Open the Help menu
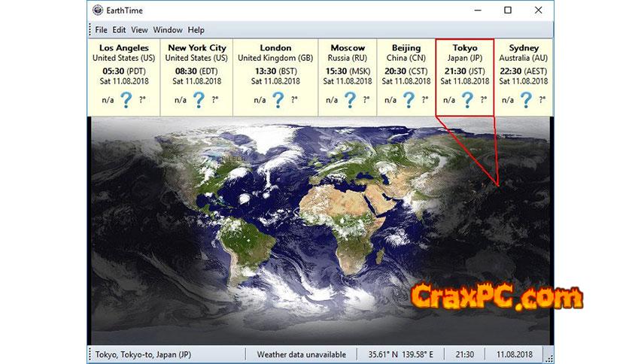The width and height of the screenshot is (629, 364). click(x=196, y=30)
